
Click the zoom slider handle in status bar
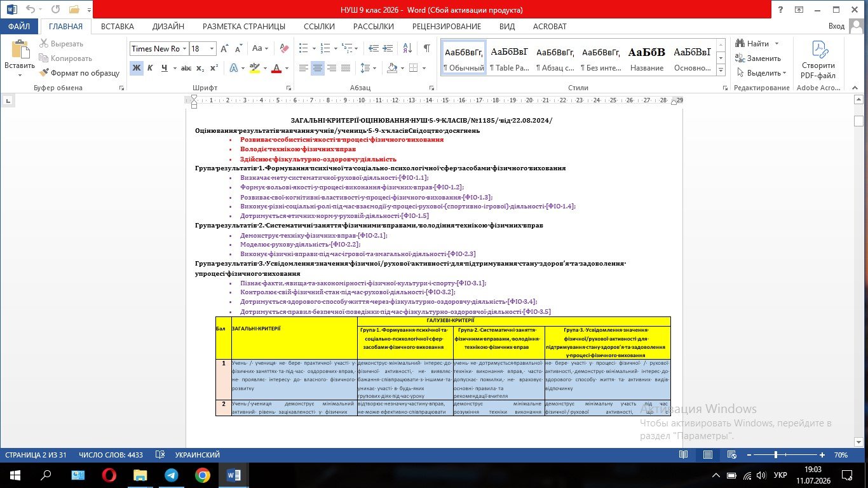(x=776, y=455)
